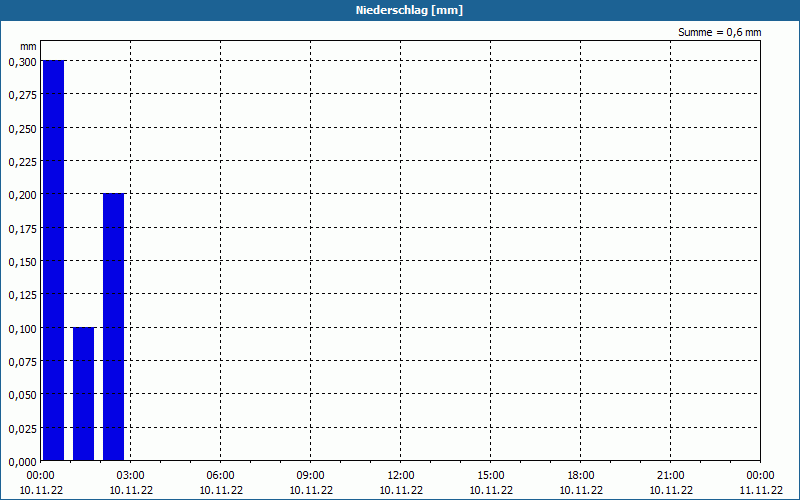Click the 0,200 mm precipitation bar

pyautogui.click(x=113, y=327)
